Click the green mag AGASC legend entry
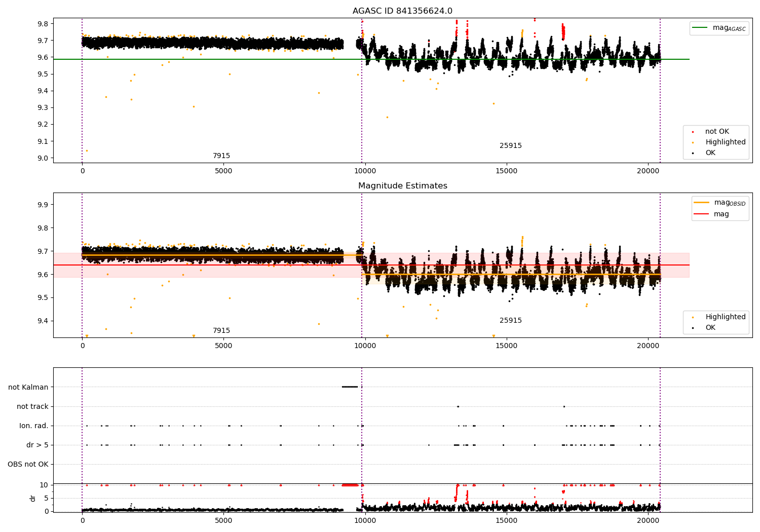 [719, 28]
